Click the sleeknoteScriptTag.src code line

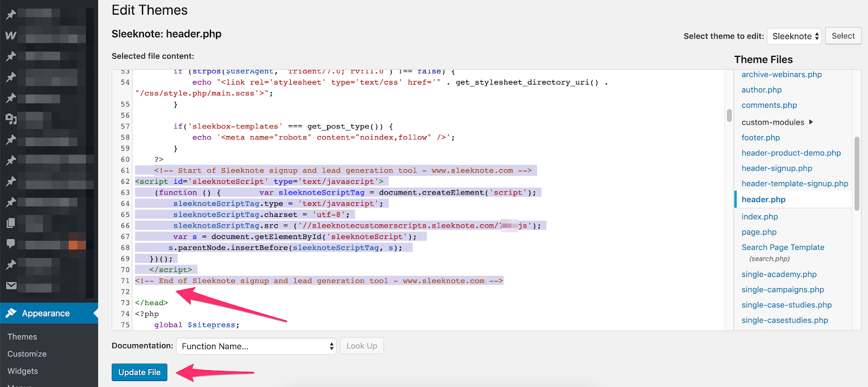357,225
